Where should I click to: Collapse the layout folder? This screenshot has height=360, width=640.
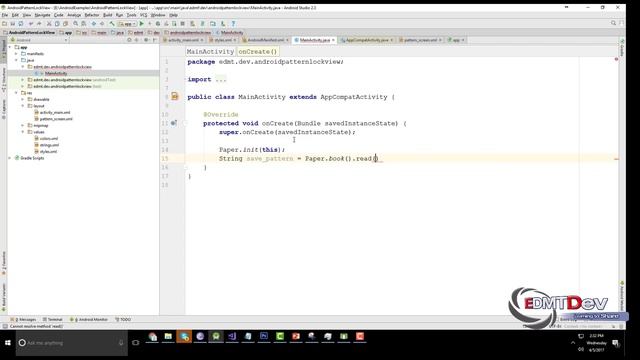pyautogui.click(x=23, y=106)
